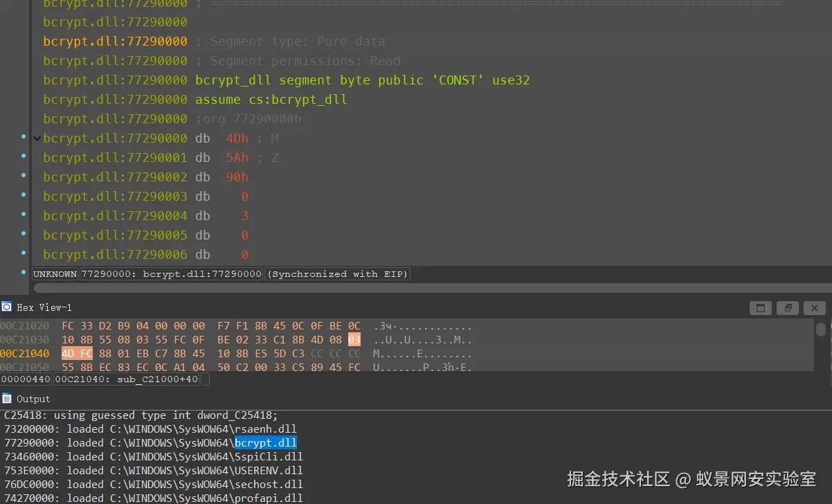The image size is (832, 504).
Task: Click ASCII column text ..U..U....3..M..
Action: tap(422, 340)
